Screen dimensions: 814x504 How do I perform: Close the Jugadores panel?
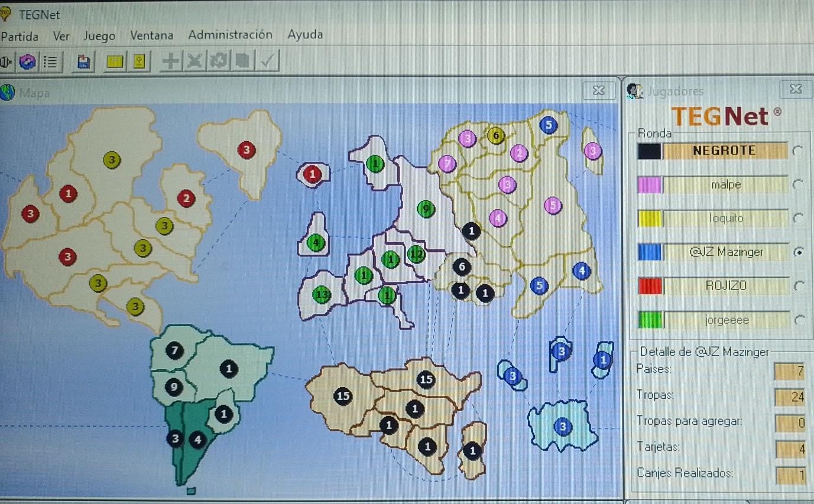tap(796, 89)
